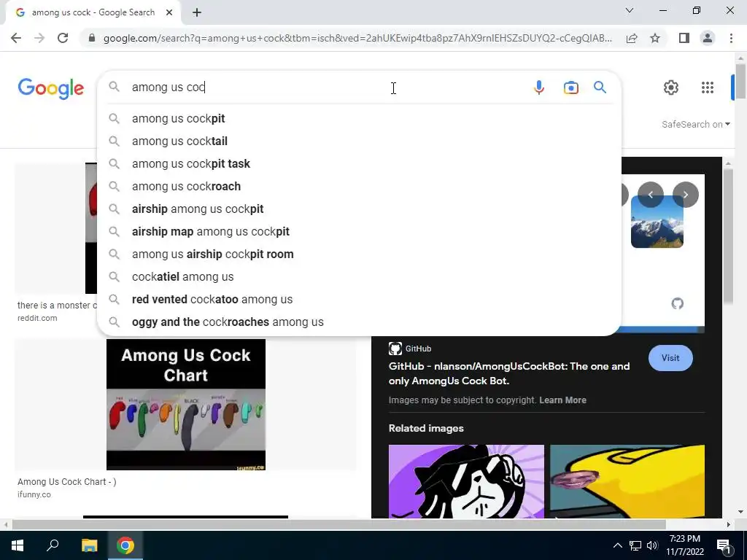Start voice search with microphone

[x=539, y=87]
